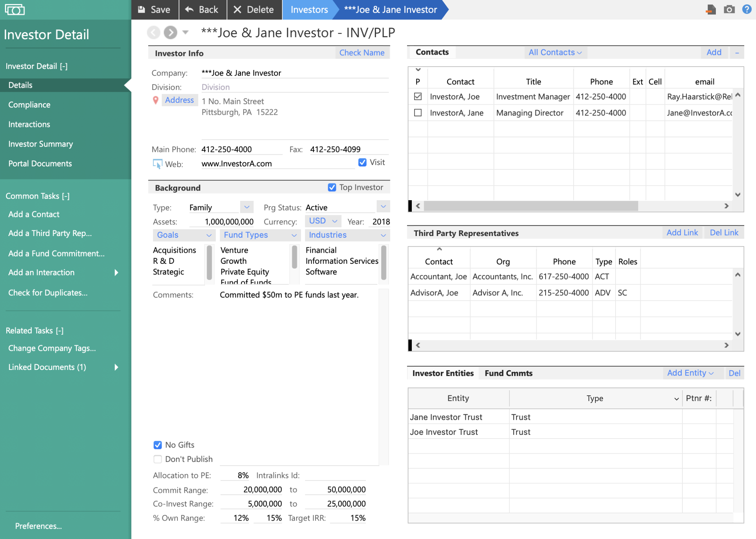
Task: Click the Assets value field
Action: (x=221, y=222)
